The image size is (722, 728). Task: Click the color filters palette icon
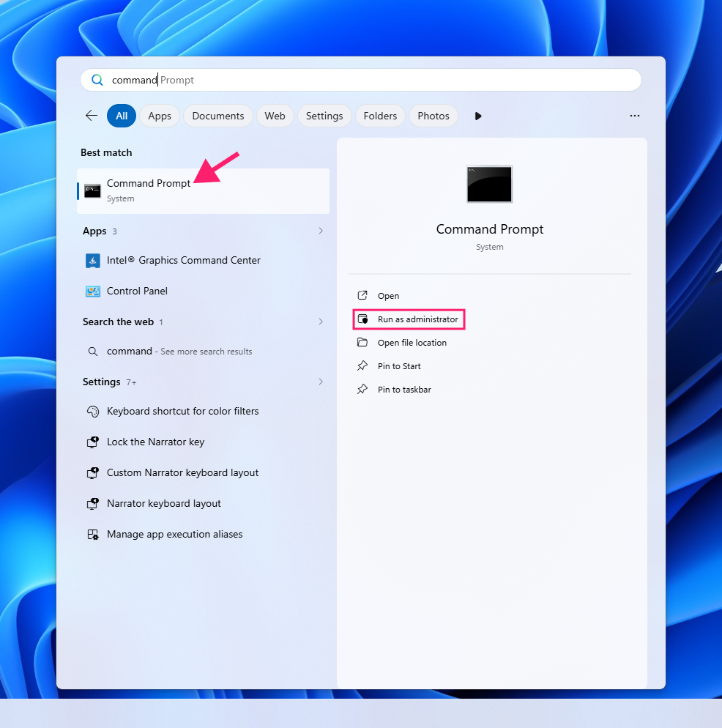tap(93, 412)
